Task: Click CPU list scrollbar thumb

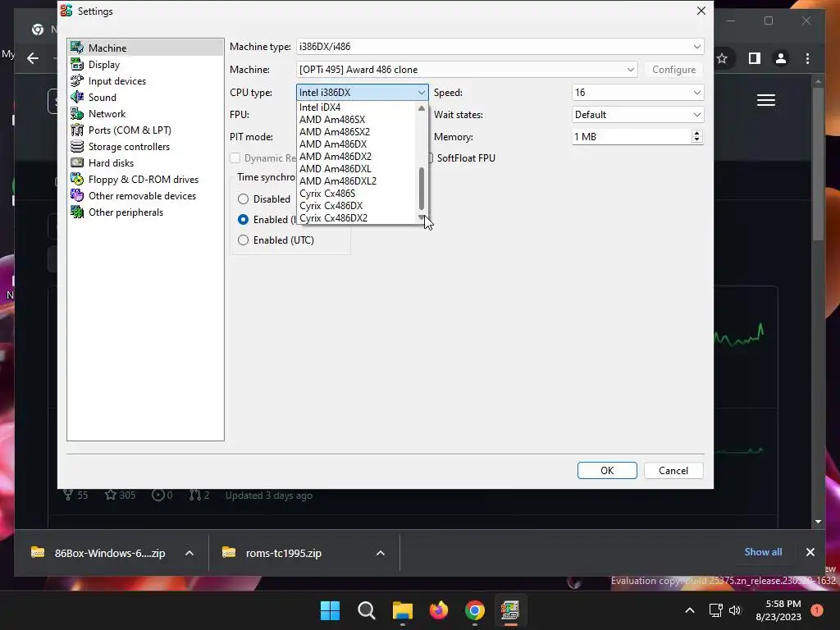Action: click(x=422, y=189)
